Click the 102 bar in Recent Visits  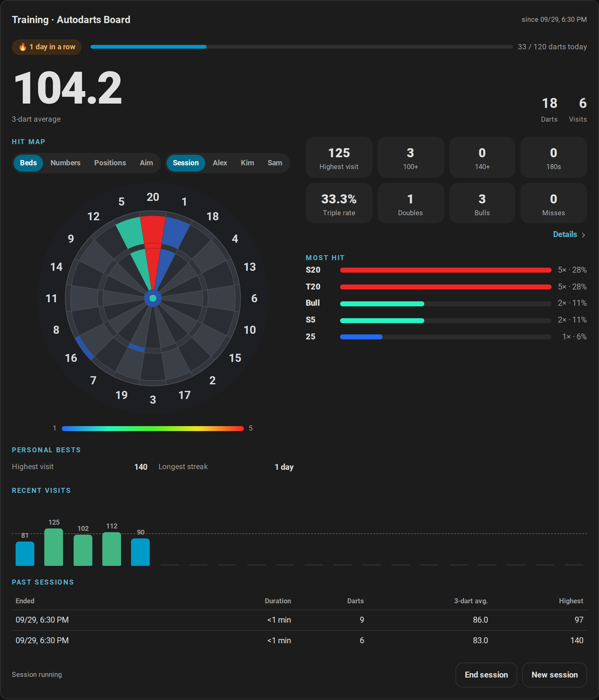pos(83,550)
